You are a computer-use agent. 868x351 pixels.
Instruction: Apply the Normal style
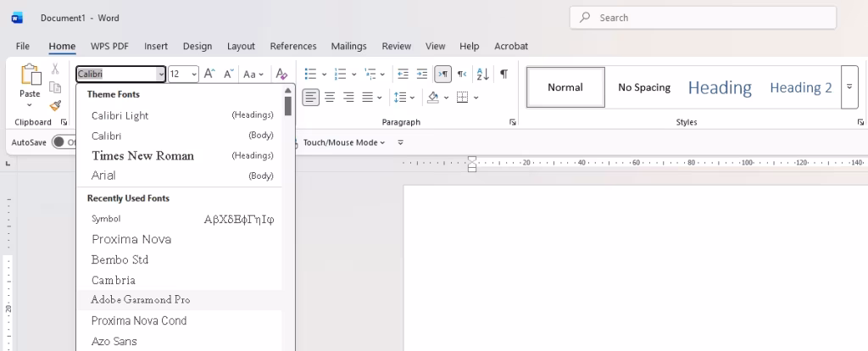(565, 87)
